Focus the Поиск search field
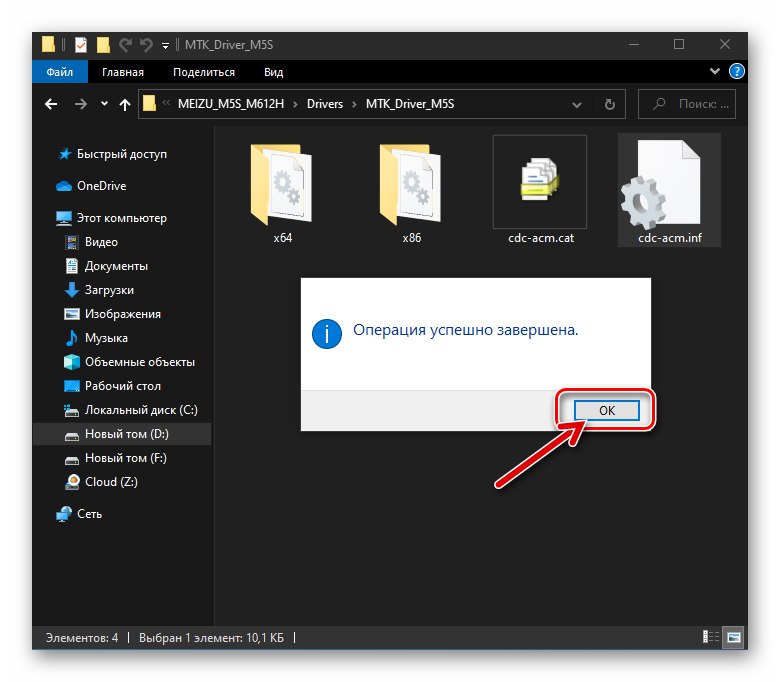This screenshot has width=780, height=682. pos(687,104)
